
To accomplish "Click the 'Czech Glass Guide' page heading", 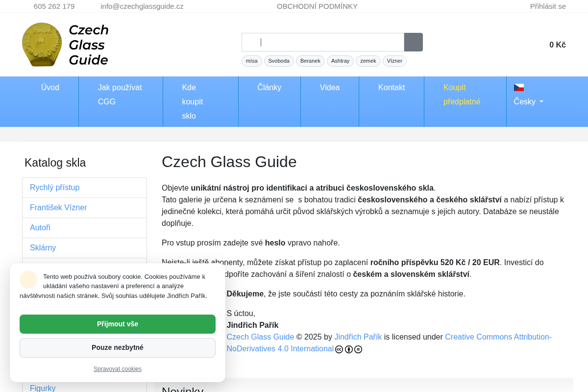I will point(229,162).
